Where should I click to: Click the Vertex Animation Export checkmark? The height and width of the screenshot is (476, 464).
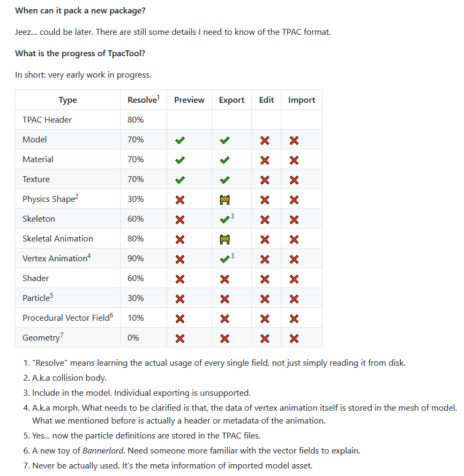[224, 259]
